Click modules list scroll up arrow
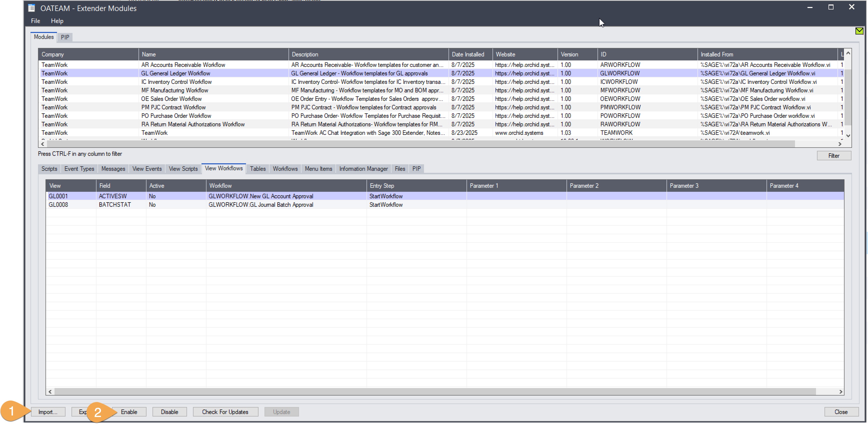The height and width of the screenshot is (424, 868). point(848,53)
